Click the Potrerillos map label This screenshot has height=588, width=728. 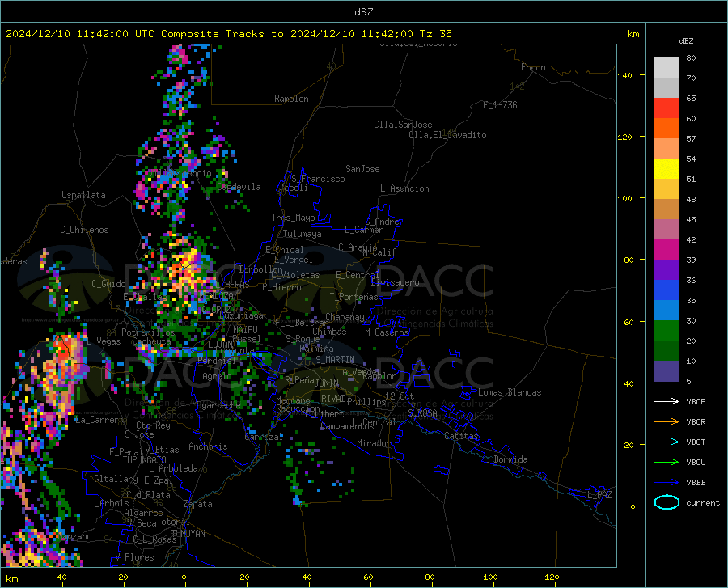point(148,332)
